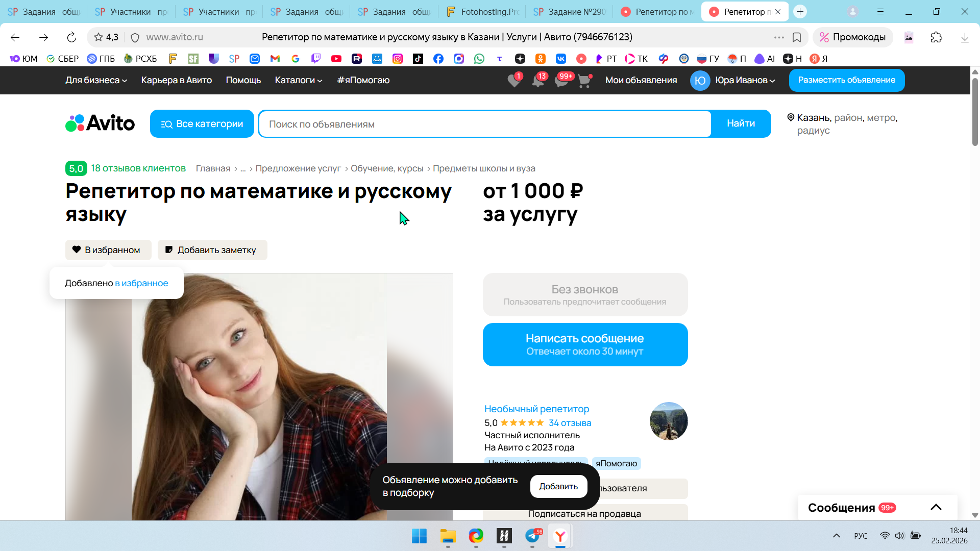This screenshot has width=980, height=551.
Task: Open the favorites heart icon in header
Action: [x=514, y=81]
